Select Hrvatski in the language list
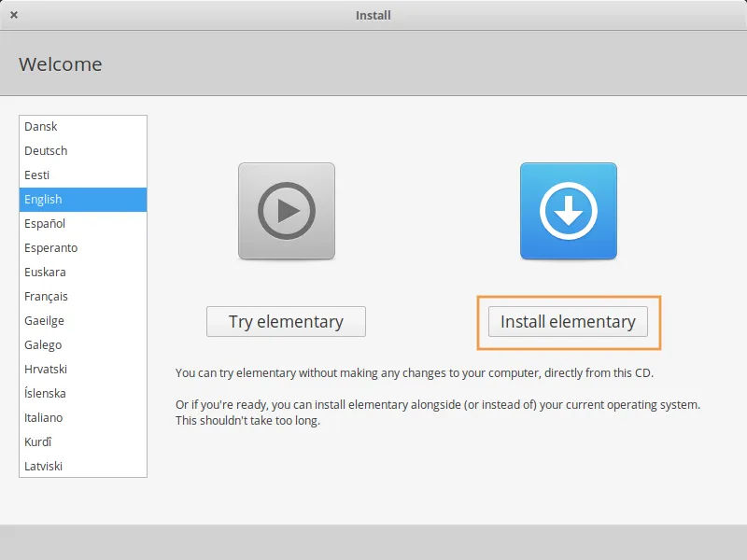The image size is (747, 560). (x=83, y=370)
